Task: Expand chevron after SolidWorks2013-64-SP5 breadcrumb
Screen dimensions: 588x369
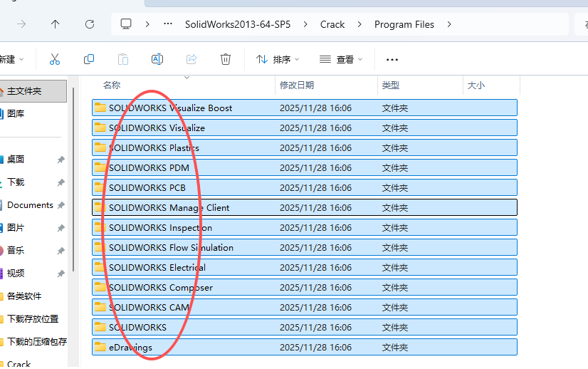Action: [x=305, y=24]
